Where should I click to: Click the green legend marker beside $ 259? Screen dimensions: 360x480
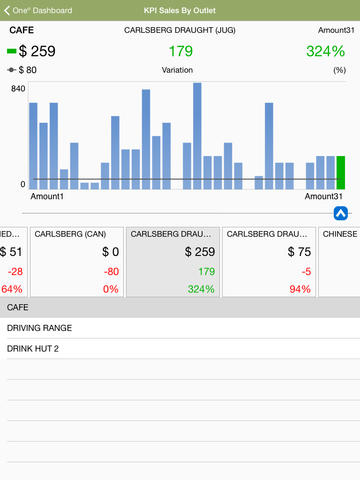(x=12, y=51)
